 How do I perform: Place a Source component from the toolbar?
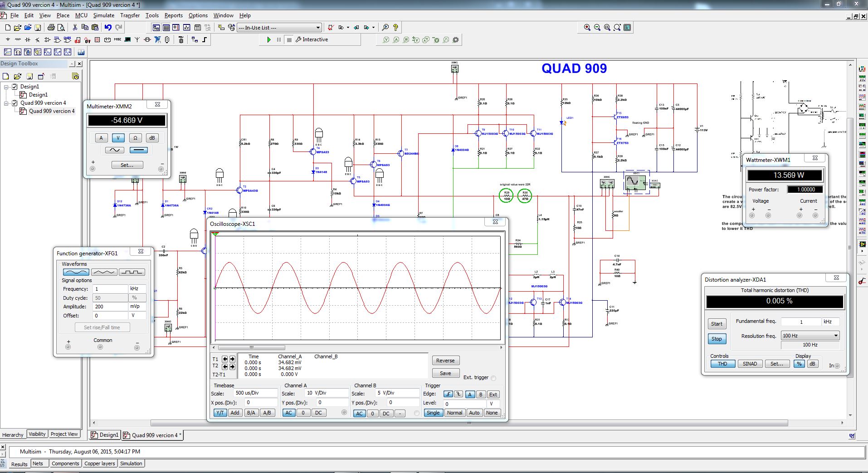pyautogui.click(x=8, y=40)
